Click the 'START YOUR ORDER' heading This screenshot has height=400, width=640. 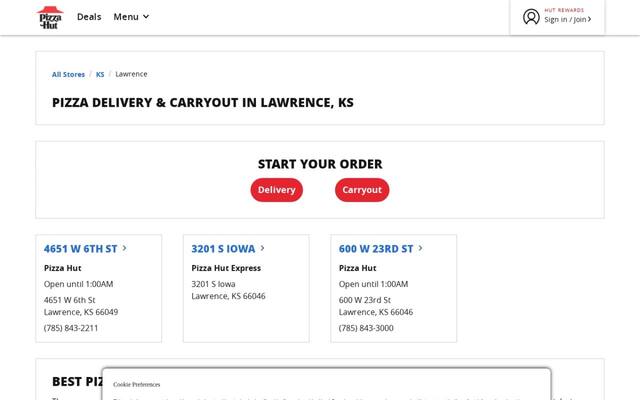coord(320,164)
